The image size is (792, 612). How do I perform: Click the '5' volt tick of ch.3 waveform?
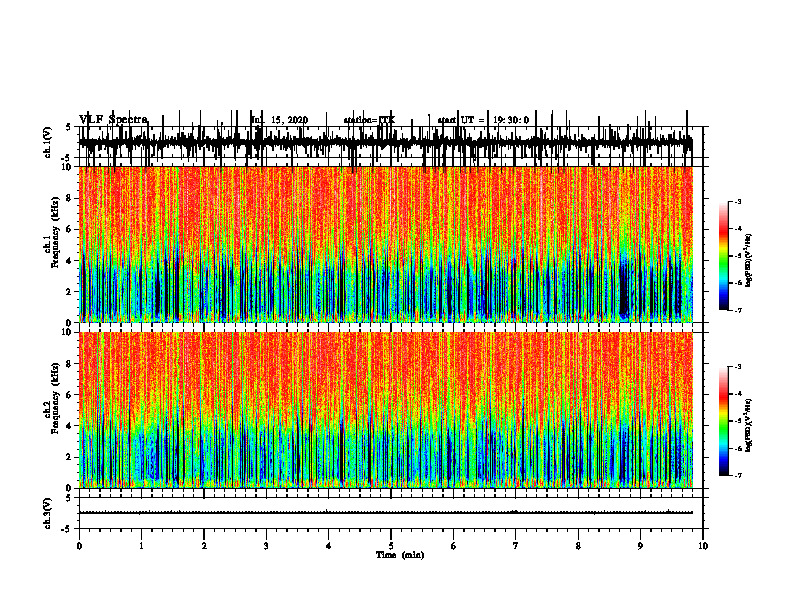pyautogui.click(x=69, y=498)
